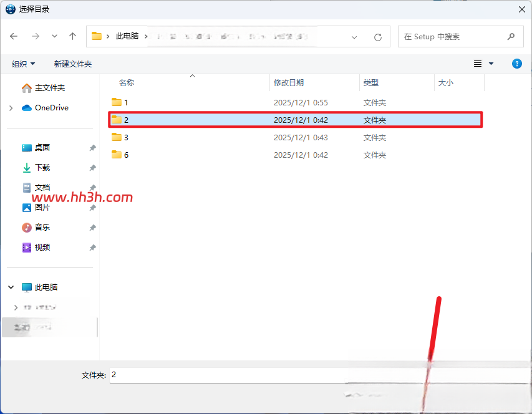Open 视频 quick access item
Image resolution: width=532 pixels, height=414 pixels.
point(36,247)
